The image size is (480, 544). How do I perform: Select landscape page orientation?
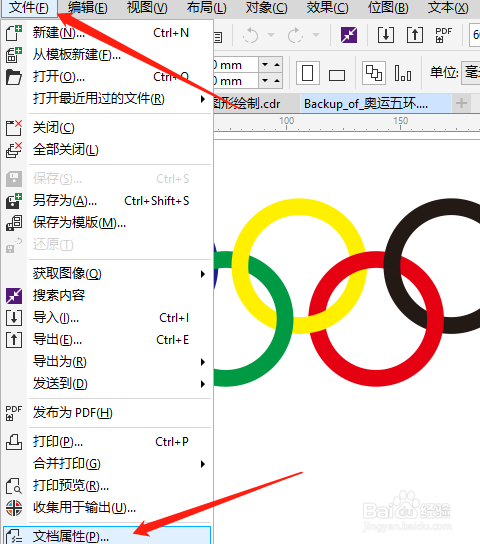[x=337, y=75]
